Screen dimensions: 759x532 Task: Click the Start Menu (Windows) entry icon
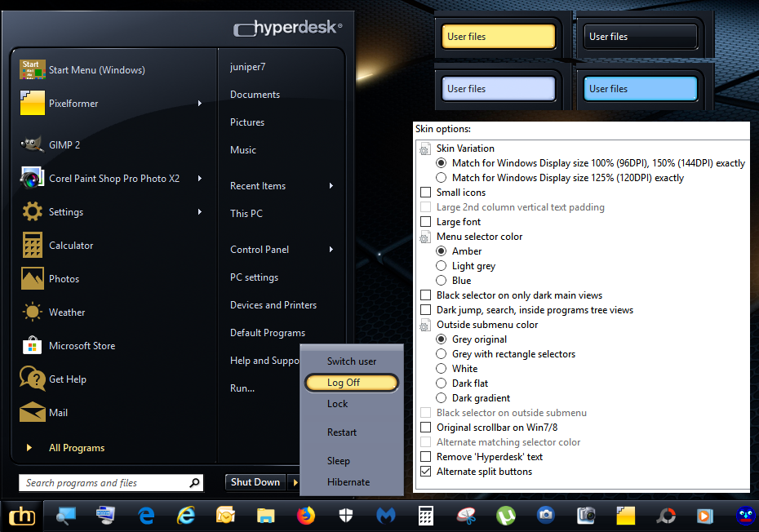tap(33, 69)
